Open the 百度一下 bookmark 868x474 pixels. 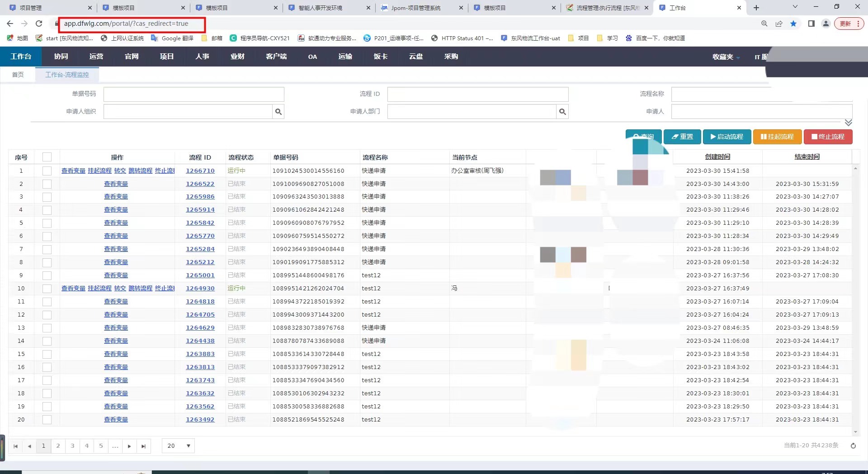(655, 38)
